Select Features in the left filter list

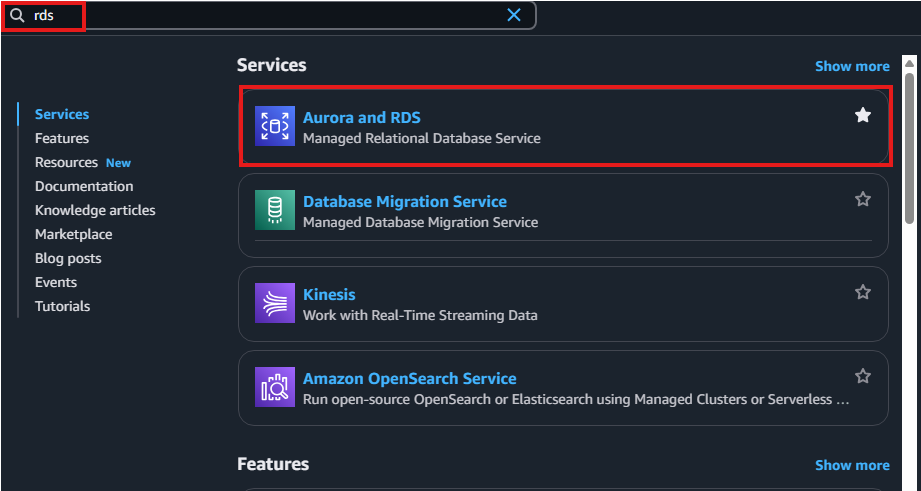62,138
